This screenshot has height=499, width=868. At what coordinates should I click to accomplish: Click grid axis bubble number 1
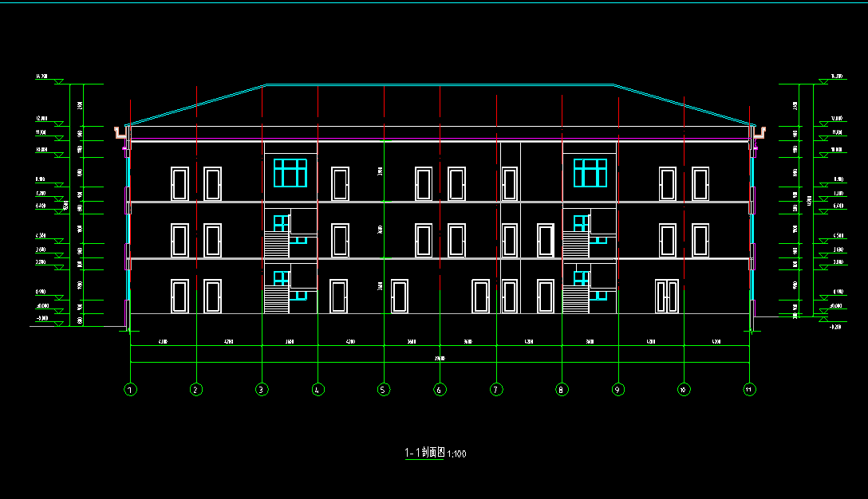coord(129,390)
